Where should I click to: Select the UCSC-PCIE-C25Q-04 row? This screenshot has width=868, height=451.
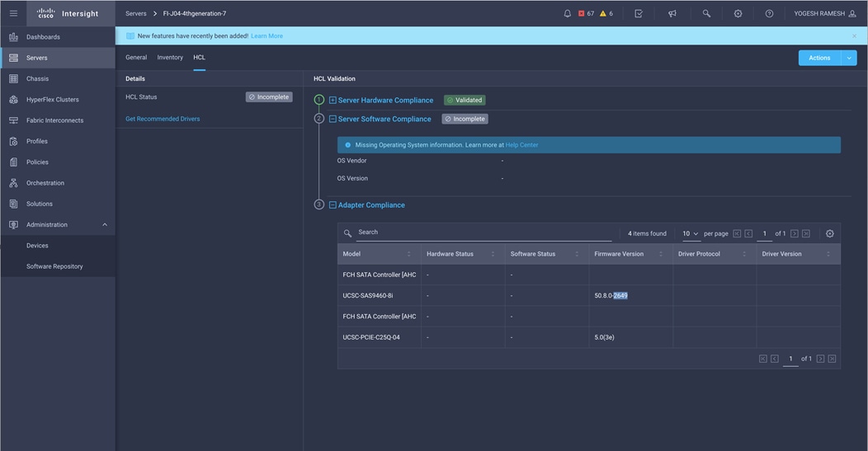[589, 337]
